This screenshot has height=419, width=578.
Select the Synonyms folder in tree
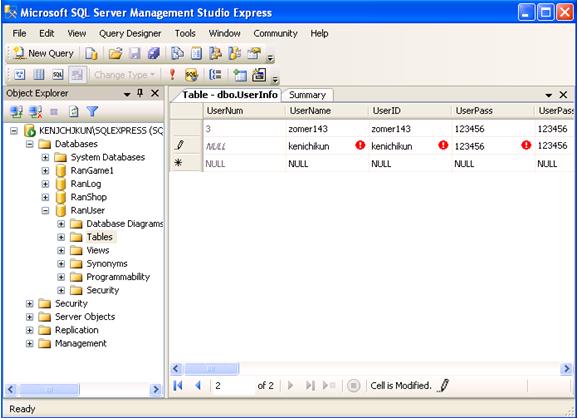[x=107, y=264]
